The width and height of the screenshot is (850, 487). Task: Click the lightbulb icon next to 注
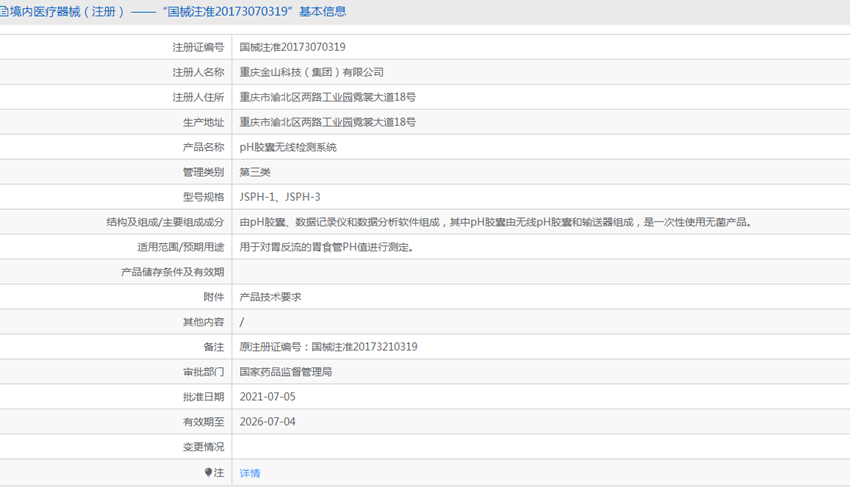(208, 472)
